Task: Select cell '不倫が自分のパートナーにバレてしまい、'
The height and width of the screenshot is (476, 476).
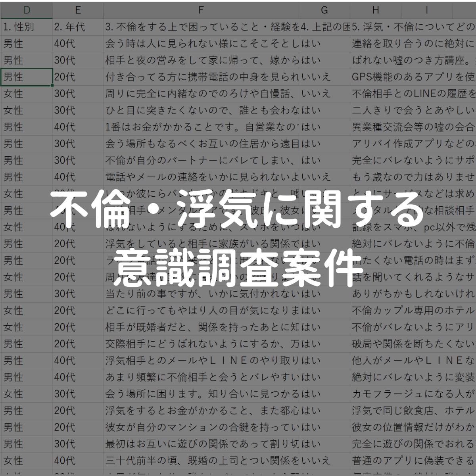Action: [201, 160]
